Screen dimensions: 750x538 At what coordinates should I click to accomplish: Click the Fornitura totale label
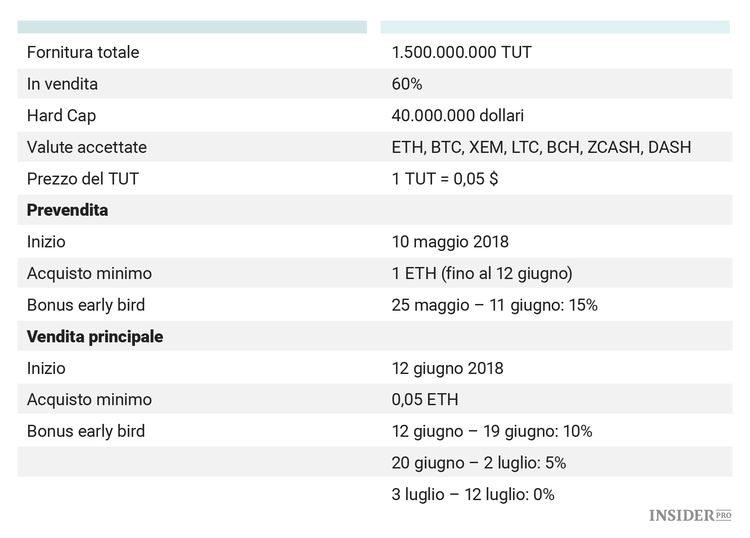point(83,52)
